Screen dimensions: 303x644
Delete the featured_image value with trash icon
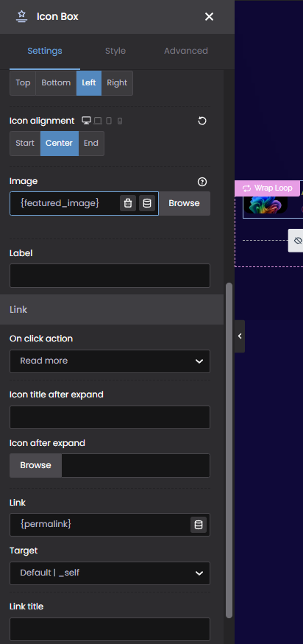point(128,203)
